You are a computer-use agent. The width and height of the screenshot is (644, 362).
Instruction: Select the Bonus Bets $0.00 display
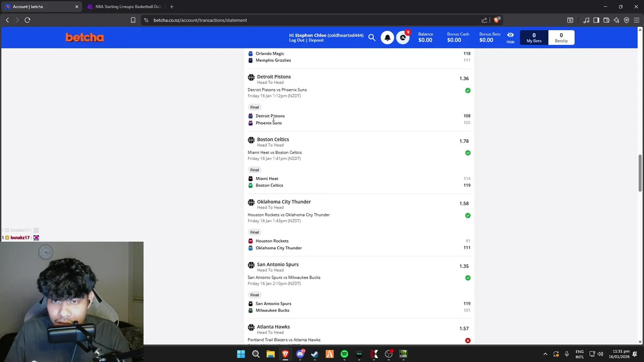click(x=490, y=38)
